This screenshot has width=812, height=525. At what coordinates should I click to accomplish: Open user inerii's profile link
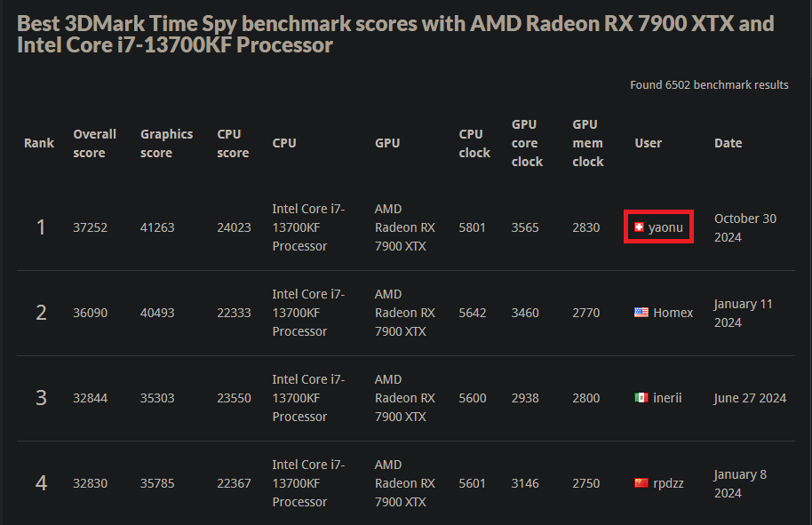[667, 398]
